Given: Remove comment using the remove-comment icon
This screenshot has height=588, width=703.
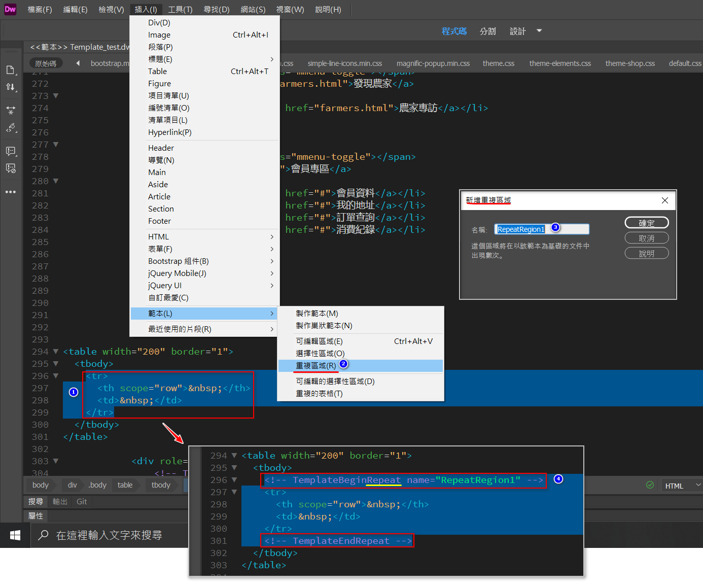Looking at the screenshot, I should (11, 168).
